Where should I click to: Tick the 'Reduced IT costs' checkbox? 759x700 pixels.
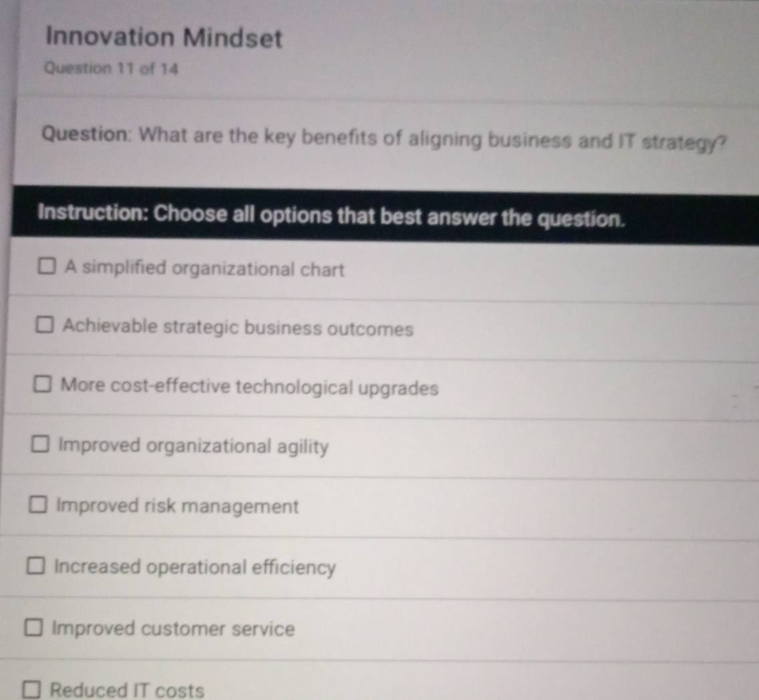pyautogui.click(x=31, y=689)
